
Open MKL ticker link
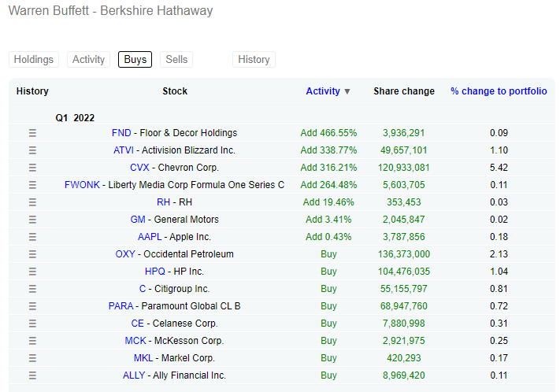[x=143, y=358]
